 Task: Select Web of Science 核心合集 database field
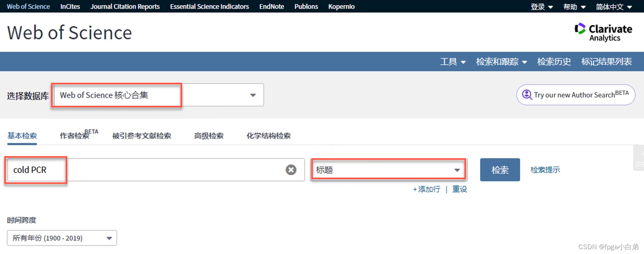point(159,95)
